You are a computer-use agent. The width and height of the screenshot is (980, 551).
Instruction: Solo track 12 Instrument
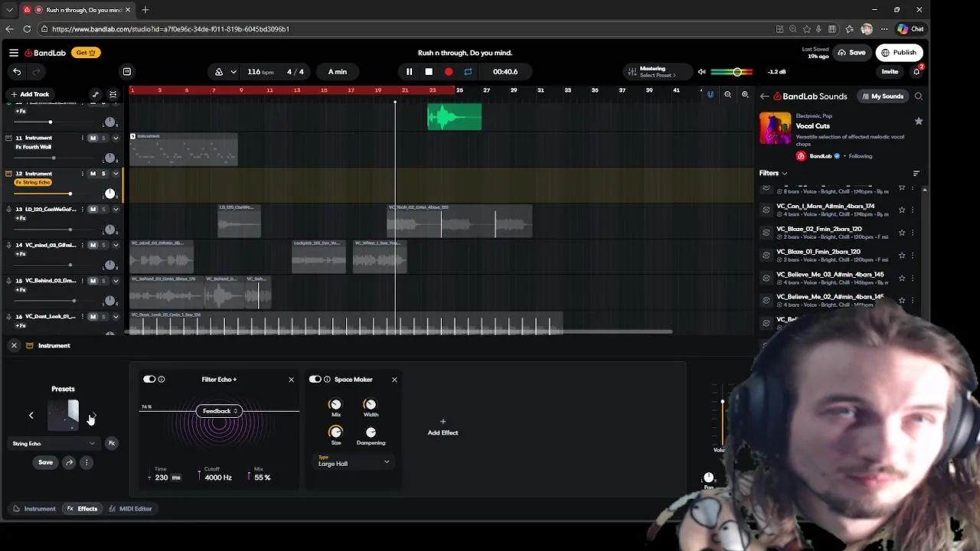(x=103, y=174)
